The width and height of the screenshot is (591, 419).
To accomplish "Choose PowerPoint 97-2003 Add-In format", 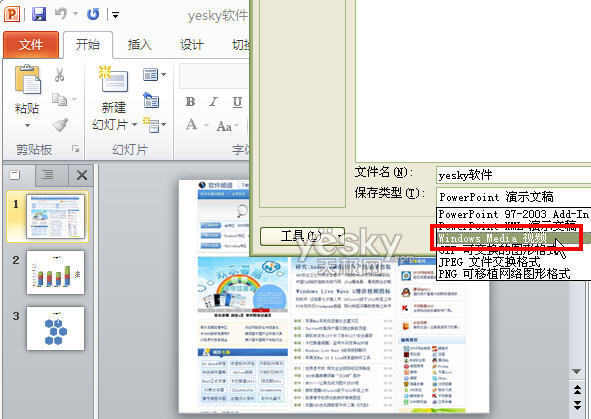I will 513,214.
